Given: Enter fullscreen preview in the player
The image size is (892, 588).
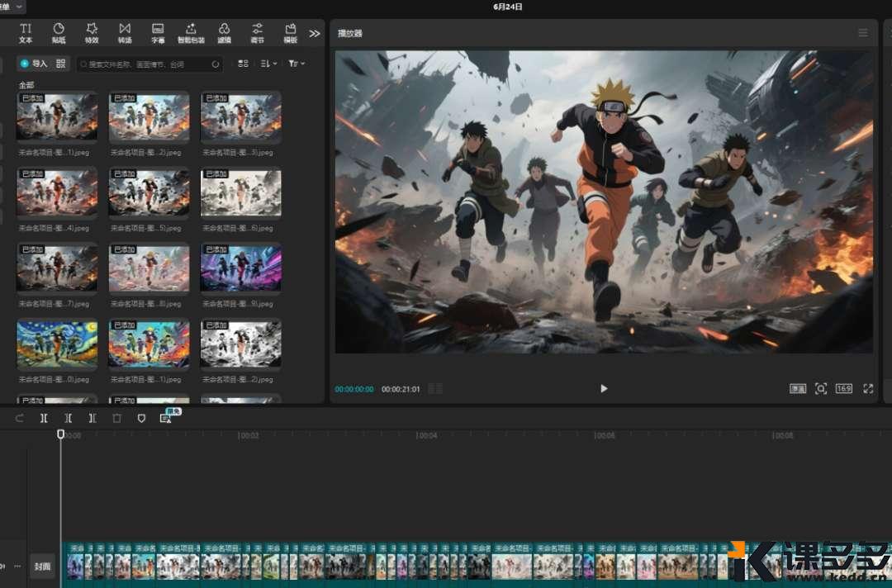Looking at the screenshot, I should [x=868, y=388].
